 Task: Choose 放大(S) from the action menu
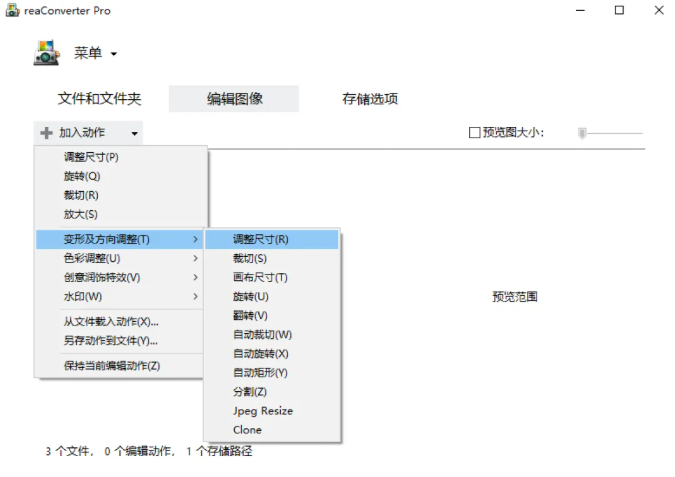click(x=121, y=214)
